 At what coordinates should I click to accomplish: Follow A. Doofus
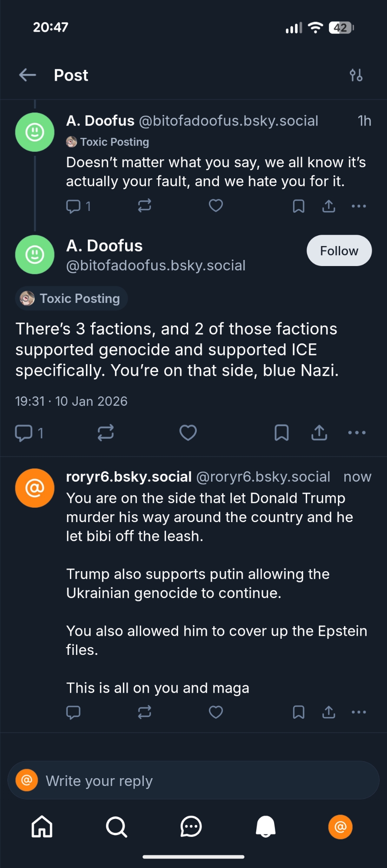(x=339, y=251)
